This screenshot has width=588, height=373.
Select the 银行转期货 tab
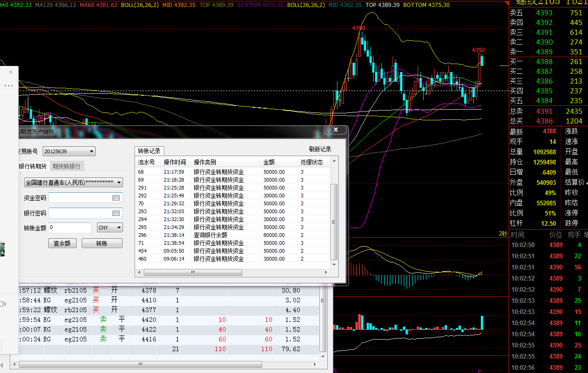(x=32, y=166)
